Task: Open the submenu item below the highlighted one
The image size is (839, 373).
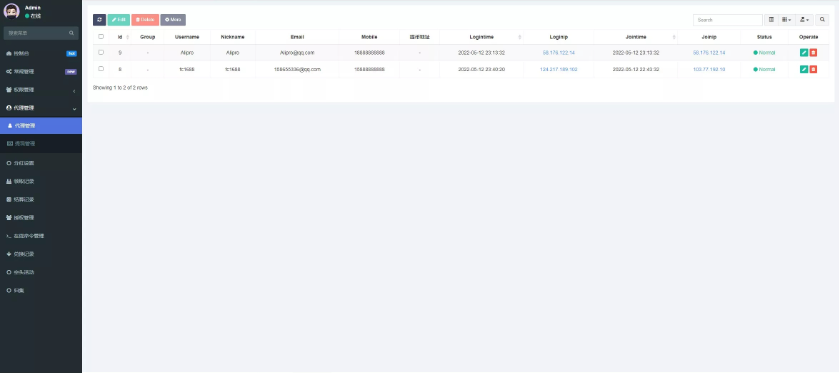Action: click(x=41, y=143)
